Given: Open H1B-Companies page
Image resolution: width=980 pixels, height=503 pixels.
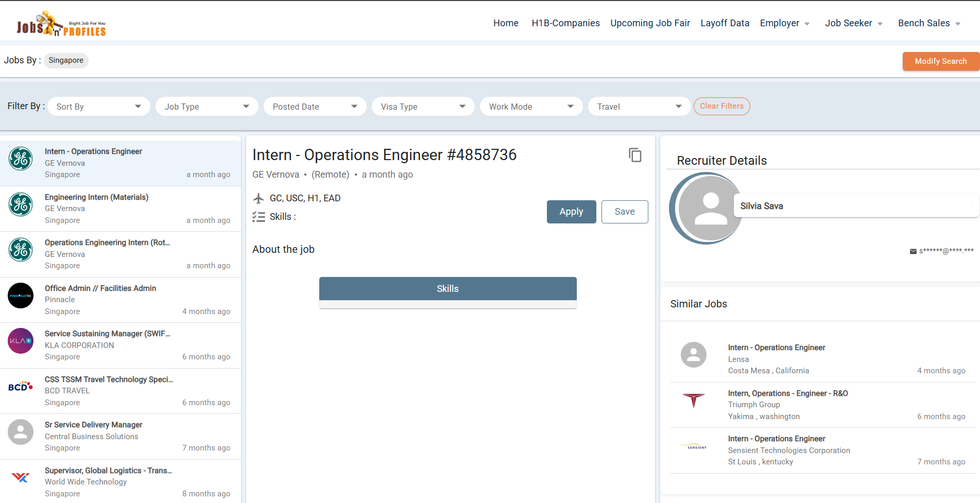Looking at the screenshot, I should (x=565, y=23).
